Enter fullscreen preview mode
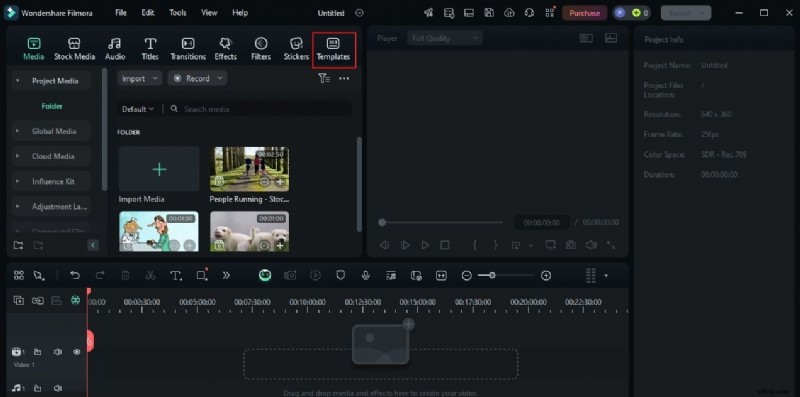This screenshot has height=397, width=800. tap(611, 245)
